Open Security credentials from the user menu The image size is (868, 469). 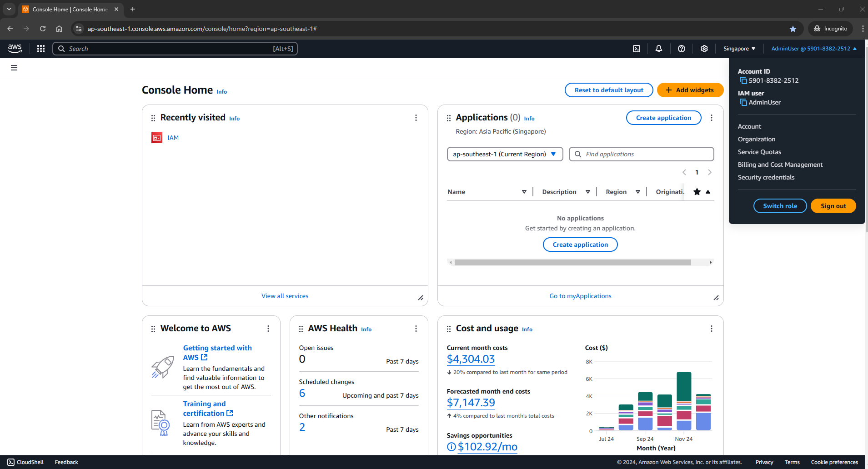click(x=766, y=177)
